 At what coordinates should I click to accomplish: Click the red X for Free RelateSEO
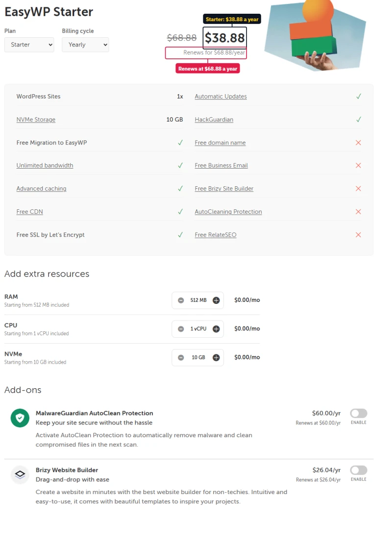358,235
